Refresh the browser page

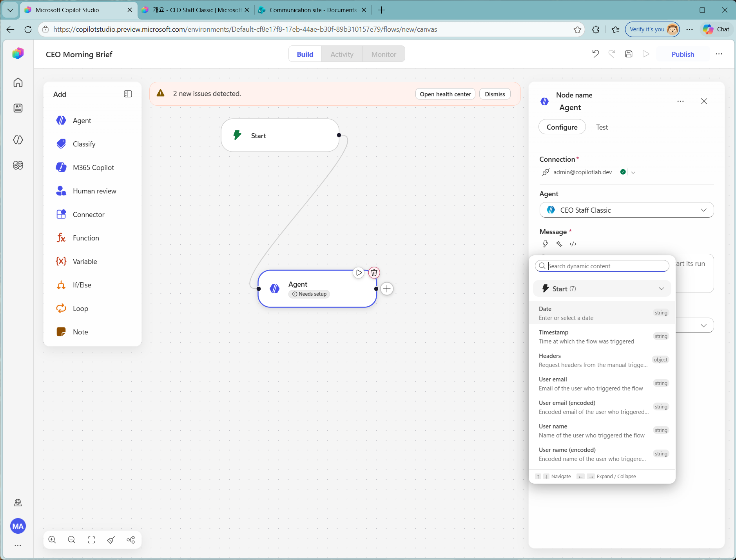(x=28, y=29)
